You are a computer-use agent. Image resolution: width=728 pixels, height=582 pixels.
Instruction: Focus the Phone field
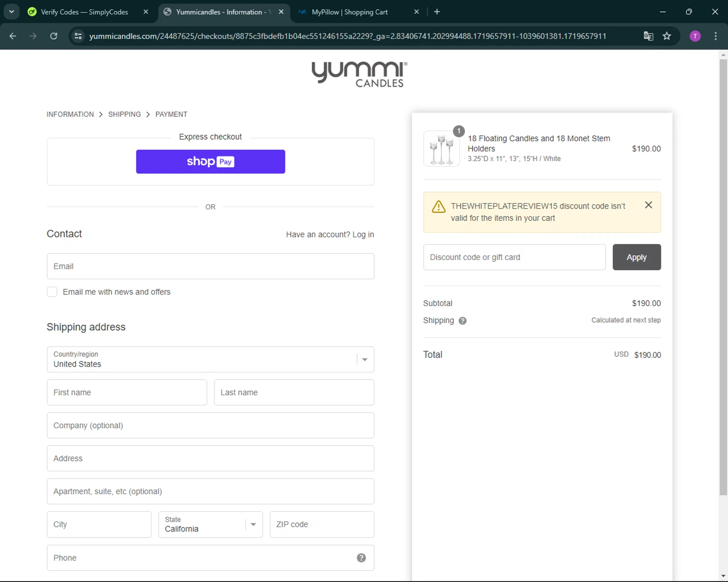211,558
